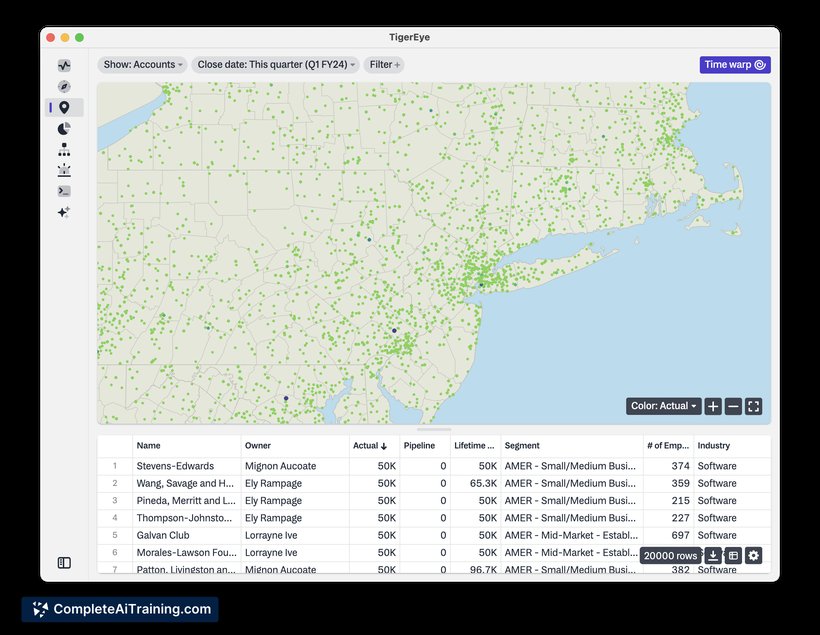820x635 pixels.
Task: Click the # of Emp... column header
Action: click(668, 446)
